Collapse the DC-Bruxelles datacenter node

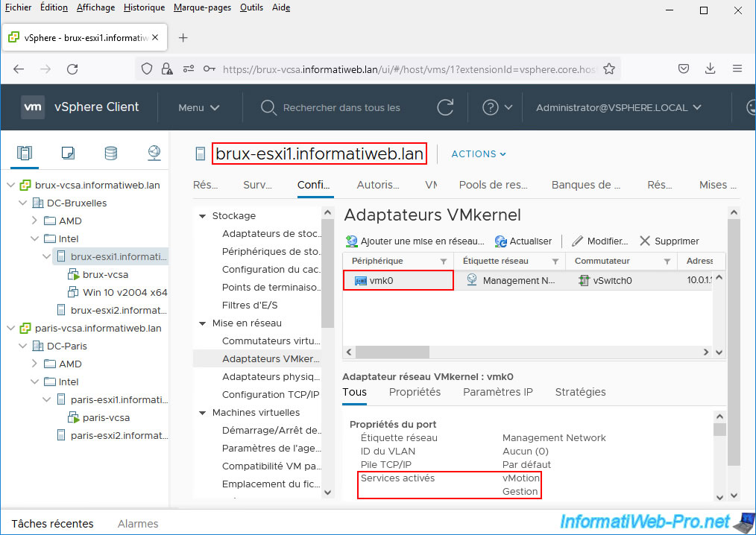pos(22,203)
